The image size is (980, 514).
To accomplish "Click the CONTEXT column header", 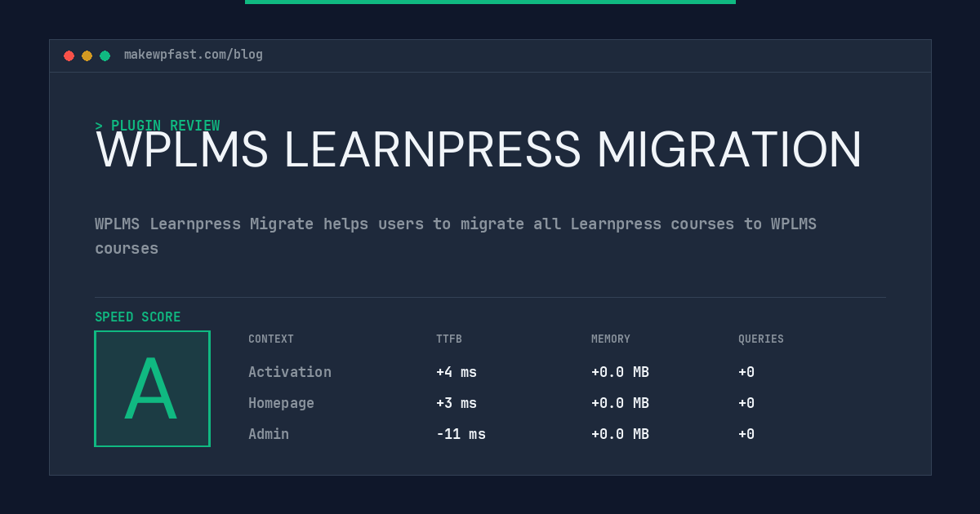I will pos(271,339).
